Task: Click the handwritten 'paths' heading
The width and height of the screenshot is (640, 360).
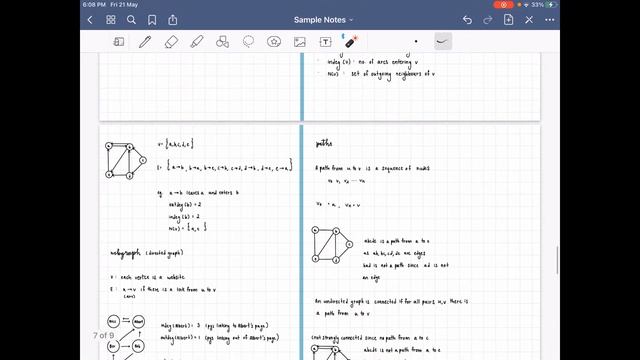Action: [324, 144]
